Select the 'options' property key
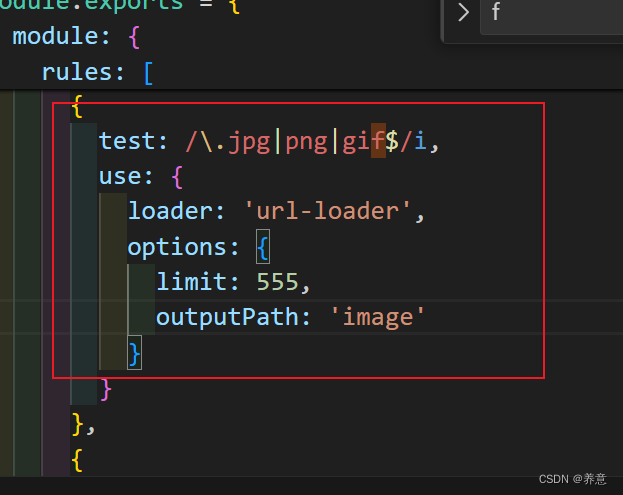 coord(177,247)
